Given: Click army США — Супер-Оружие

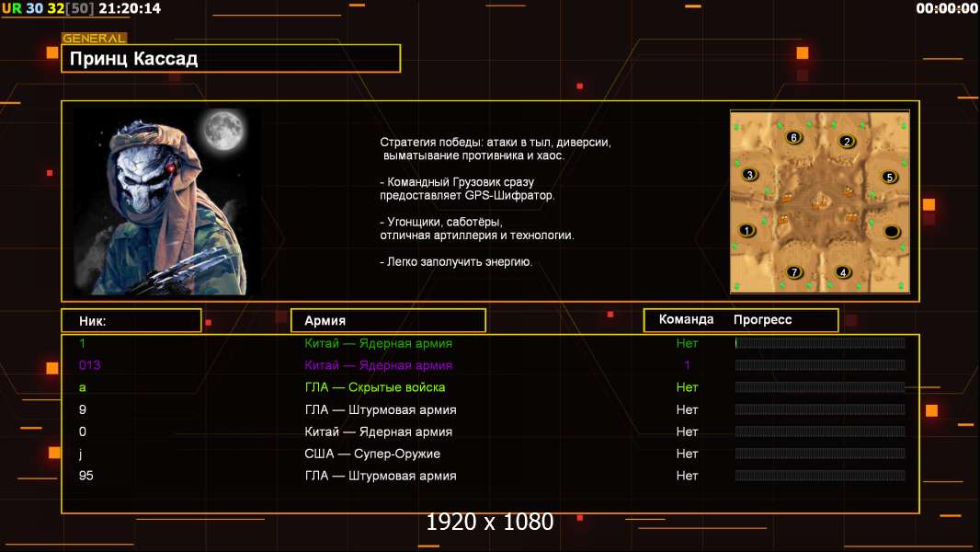Looking at the screenshot, I should [x=372, y=454].
